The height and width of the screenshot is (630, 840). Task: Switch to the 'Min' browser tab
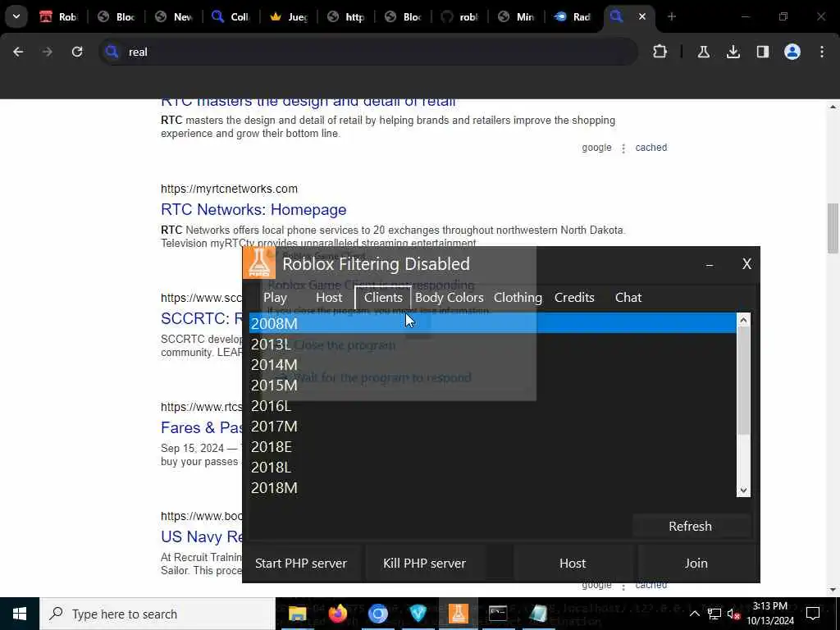517,16
